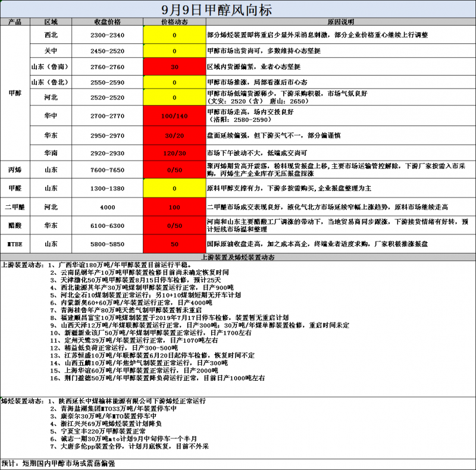Click the 山东（鲁北） region cell
The width and height of the screenshot is (476, 470).
click(51, 82)
